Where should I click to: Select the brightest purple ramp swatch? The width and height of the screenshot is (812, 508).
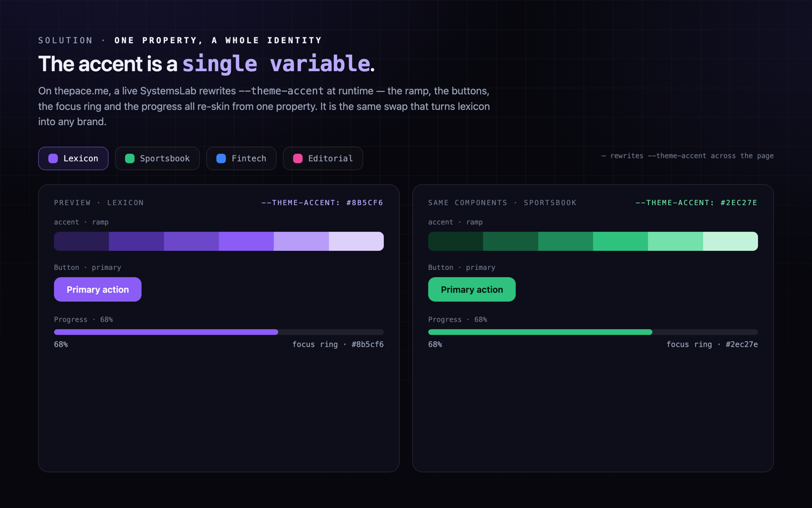pos(246,241)
